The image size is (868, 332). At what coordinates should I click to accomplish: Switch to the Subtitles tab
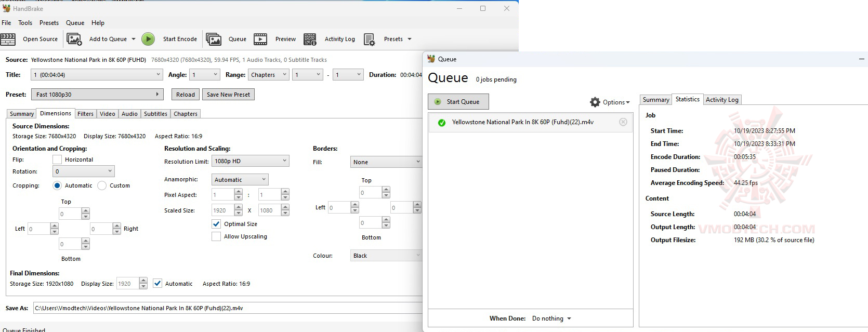point(156,114)
